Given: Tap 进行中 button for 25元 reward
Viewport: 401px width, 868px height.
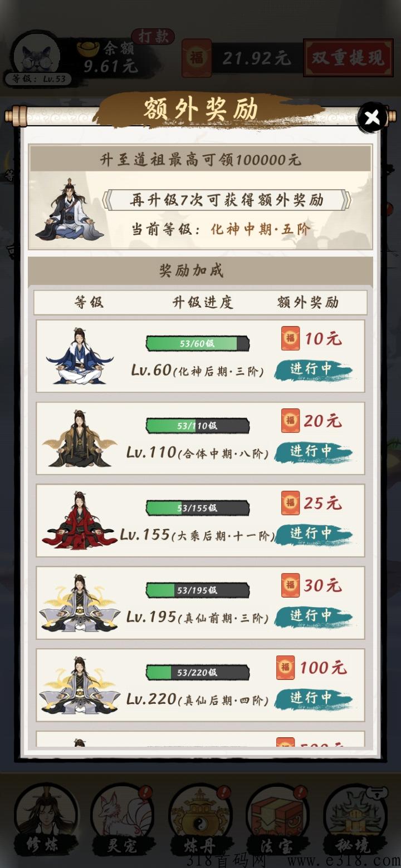Looking at the screenshot, I should (313, 534).
